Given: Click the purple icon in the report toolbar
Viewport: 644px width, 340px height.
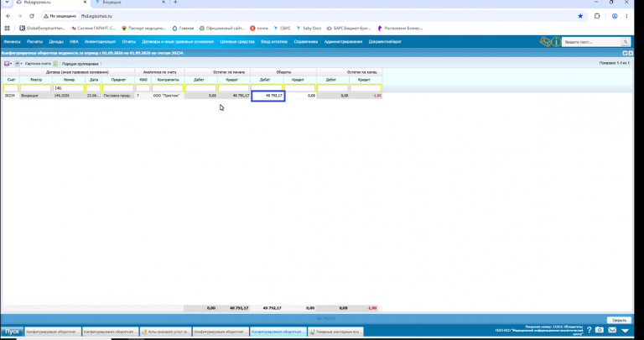Looking at the screenshot, I should pos(7,64).
